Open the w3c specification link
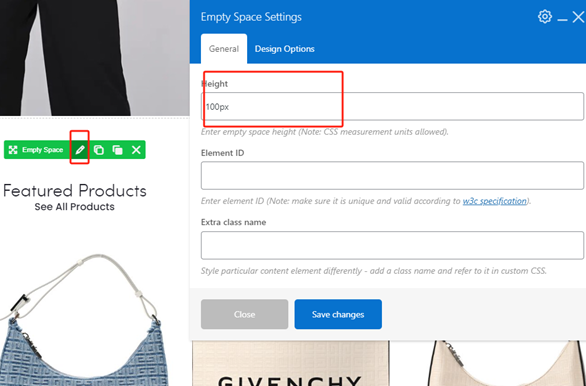 (x=494, y=201)
